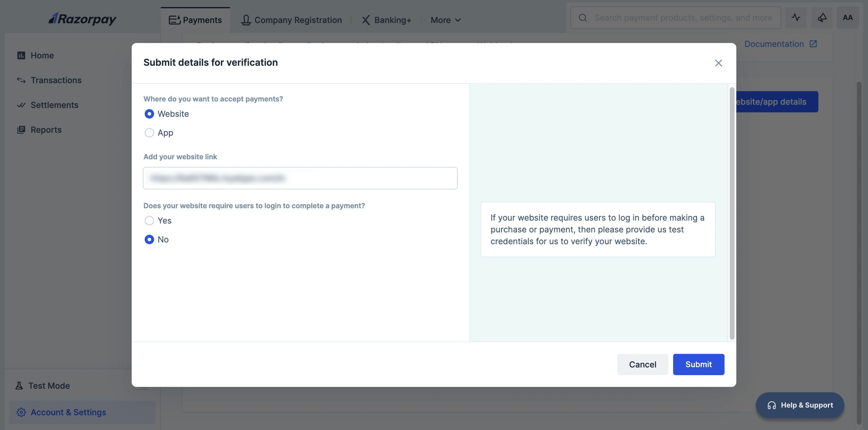
Task: Focus the website link input field
Action: pyautogui.click(x=300, y=178)
